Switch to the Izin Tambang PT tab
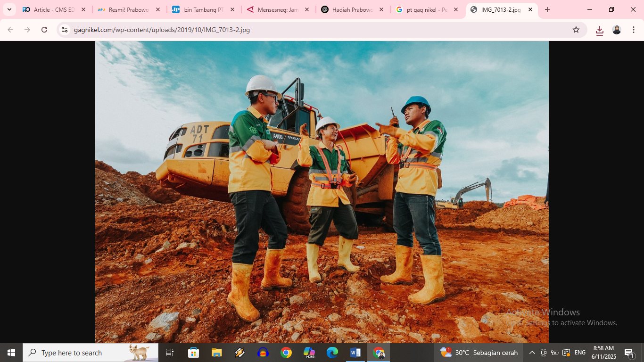This screenshot has width=644, height=362. click(203, 9)
